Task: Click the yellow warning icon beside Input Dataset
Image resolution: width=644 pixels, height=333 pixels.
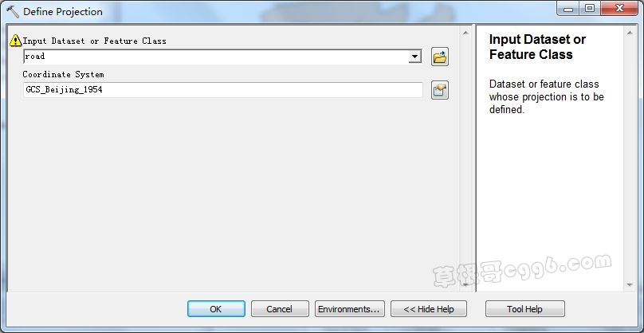Action: tap(15, 41)
